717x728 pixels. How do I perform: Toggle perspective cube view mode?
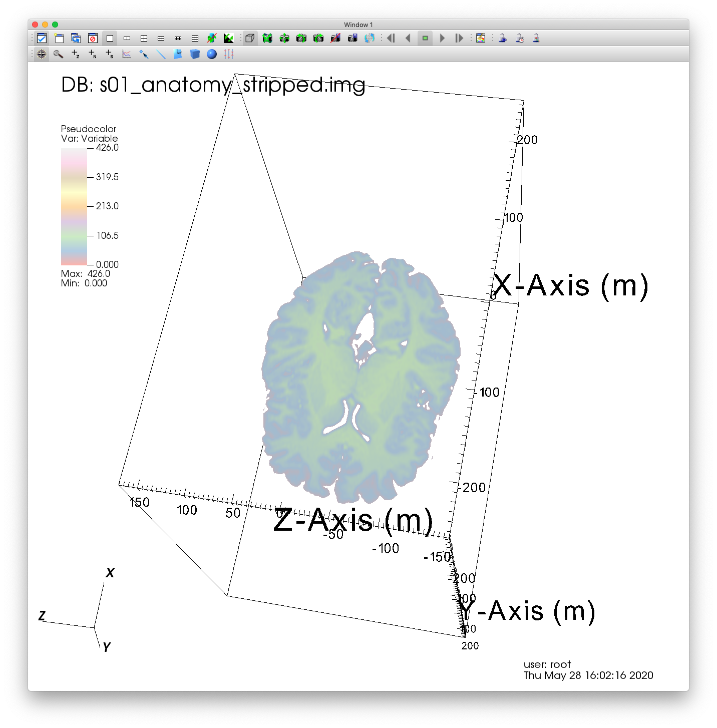pos(250,38)
